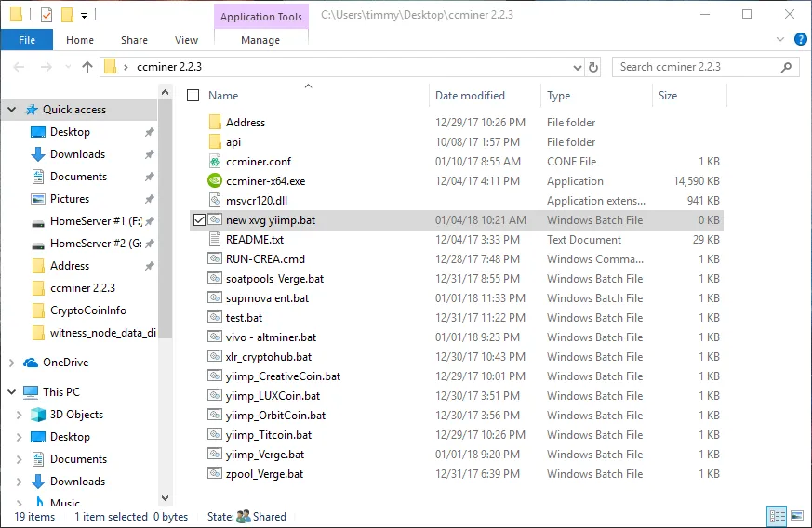Click the ccminer 2.2.3 breadcrumb
The image size is (812, 528).
coord(169,67)
